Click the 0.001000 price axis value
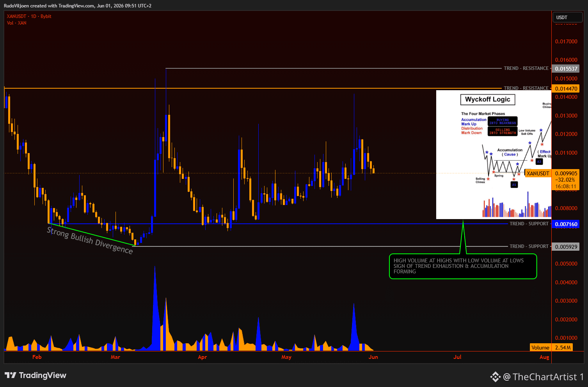 pyautogui.click(x=566, y=338)
